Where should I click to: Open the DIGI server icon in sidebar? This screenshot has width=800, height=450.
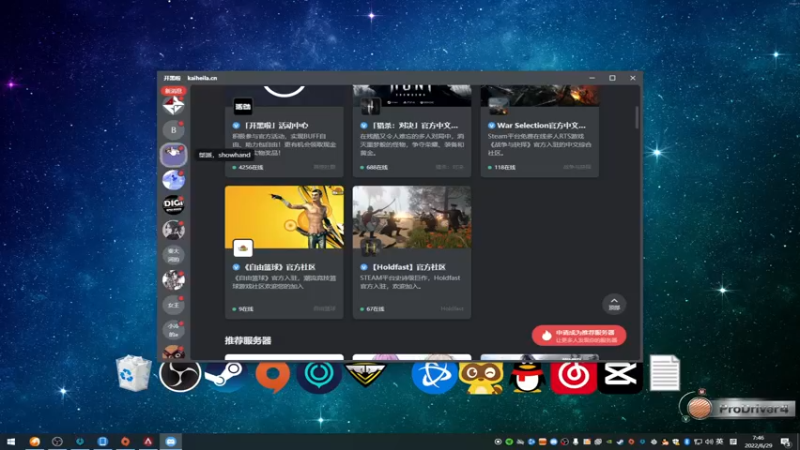point(173,205)
